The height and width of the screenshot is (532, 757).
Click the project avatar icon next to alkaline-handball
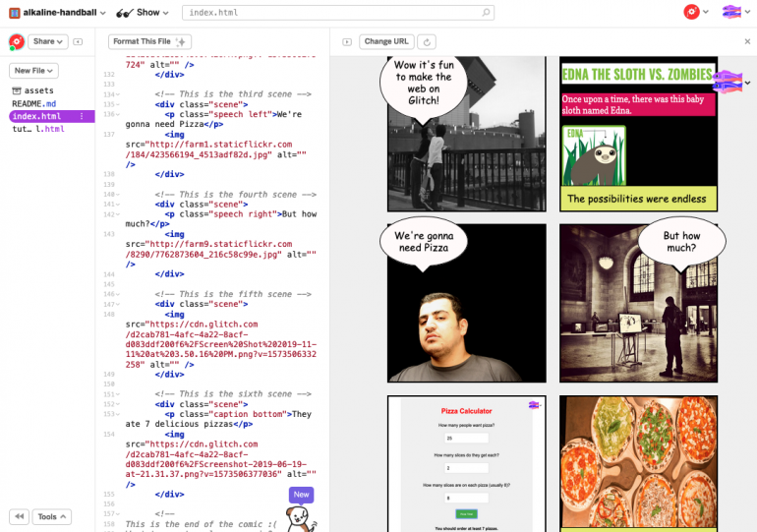15,13
